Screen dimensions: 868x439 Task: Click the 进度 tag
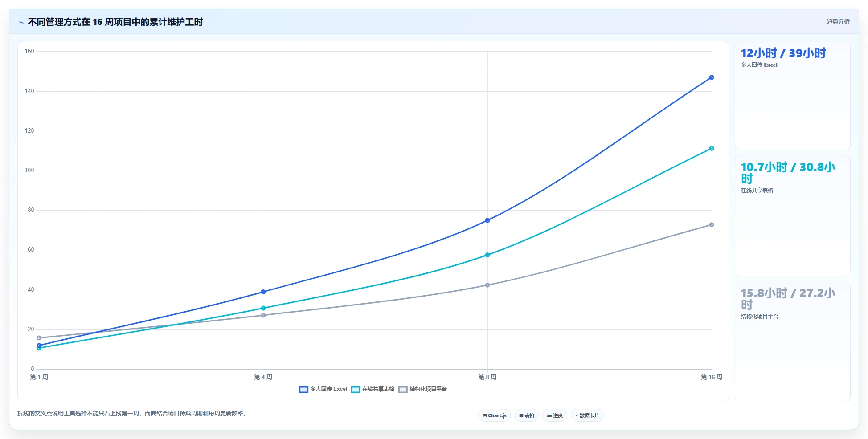pyautogui.click(x=555, y=415)
